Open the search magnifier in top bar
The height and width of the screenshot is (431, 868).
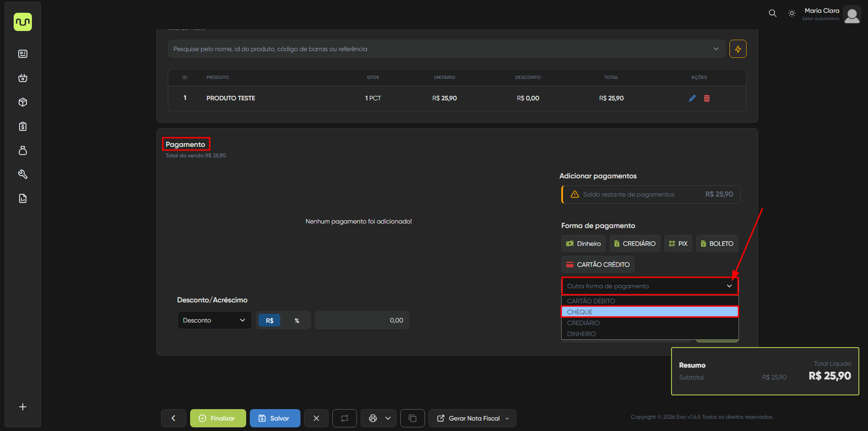tap(772, 13)
